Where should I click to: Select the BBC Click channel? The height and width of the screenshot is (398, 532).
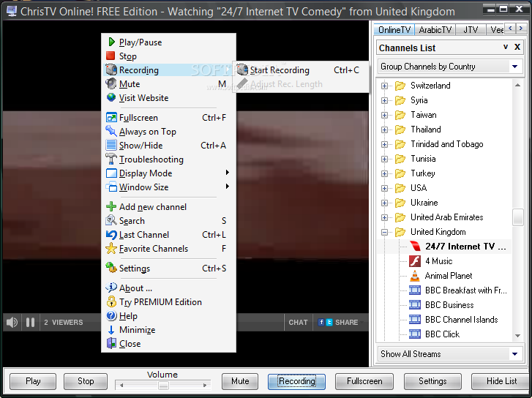[442, 334]
